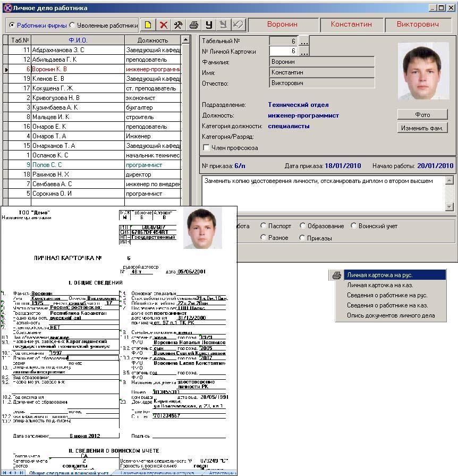Select the row Сорокина О. И
This screenshot has width=458, height=476.
(95, 194)
